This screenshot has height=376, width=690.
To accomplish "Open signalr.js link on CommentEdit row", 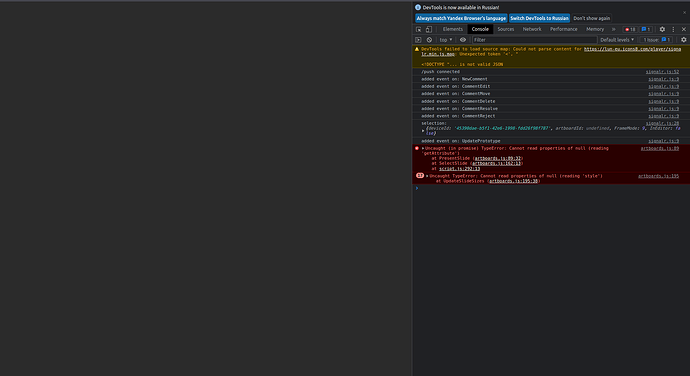I will [x=664, y=86].
